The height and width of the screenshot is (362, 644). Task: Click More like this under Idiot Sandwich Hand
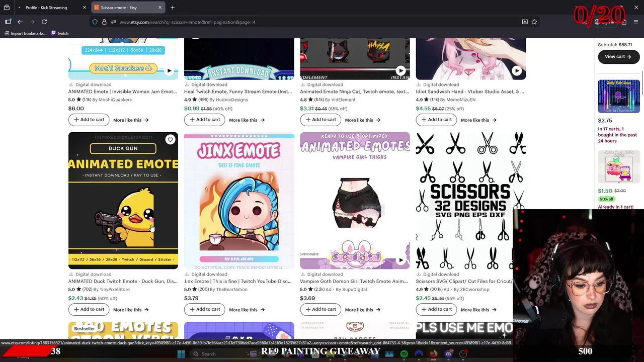tap(478, 120)
